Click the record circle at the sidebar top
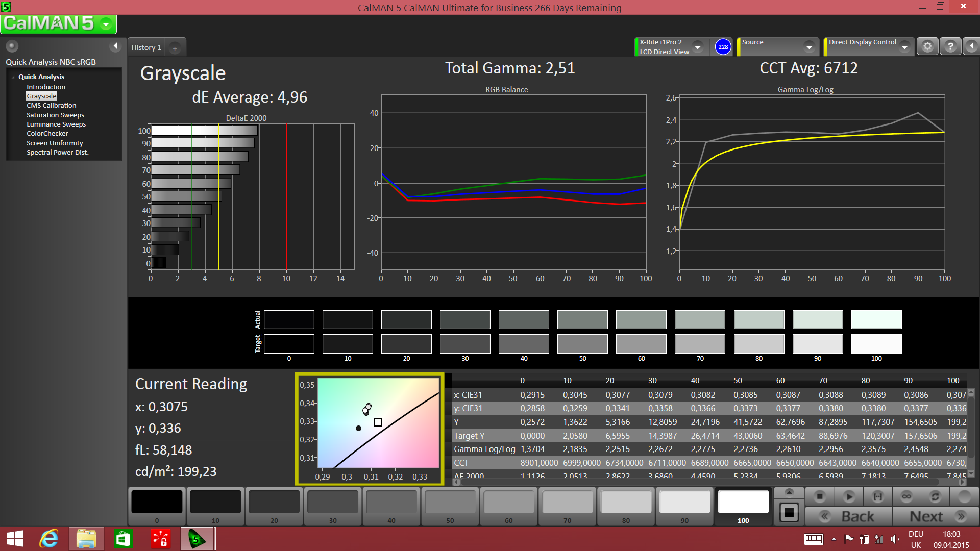 coord(12,46)
